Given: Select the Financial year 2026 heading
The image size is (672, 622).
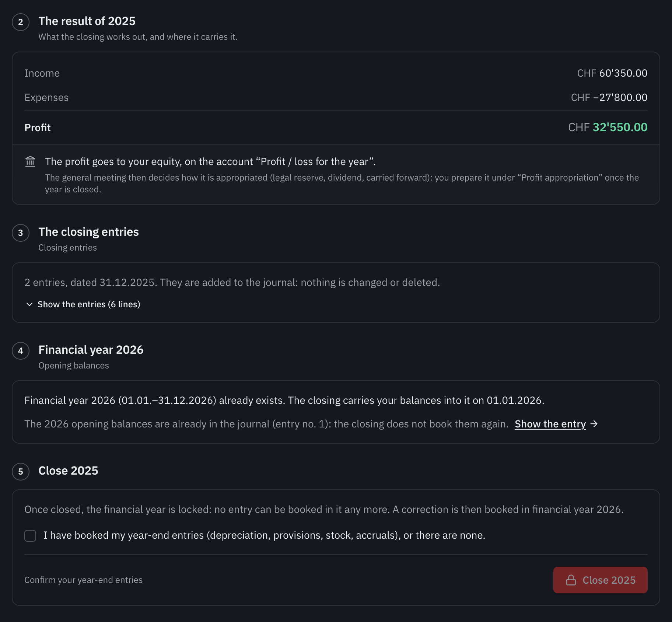Looking at the screenshot, I should [x=91, y=350].
